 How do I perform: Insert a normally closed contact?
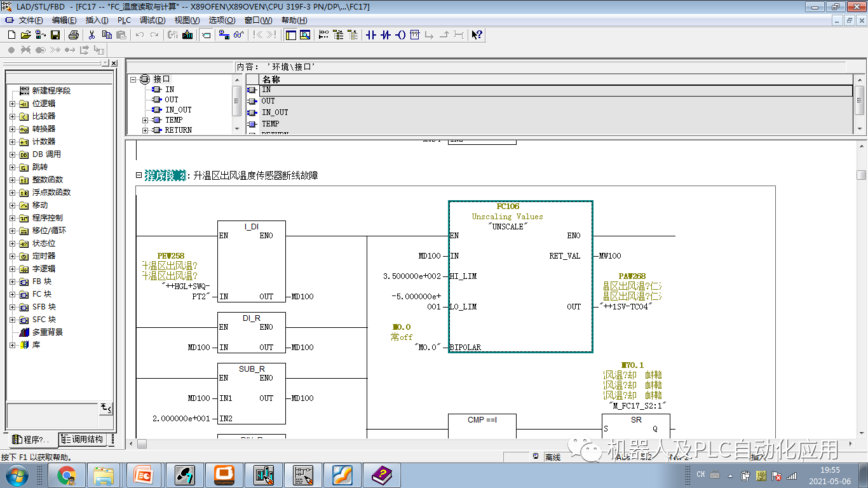pos(386,35)
